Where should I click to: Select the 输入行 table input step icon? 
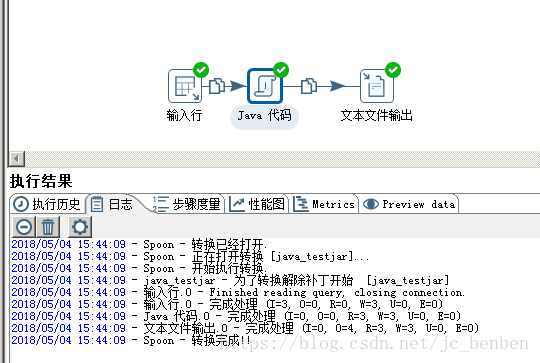(185, 86)
